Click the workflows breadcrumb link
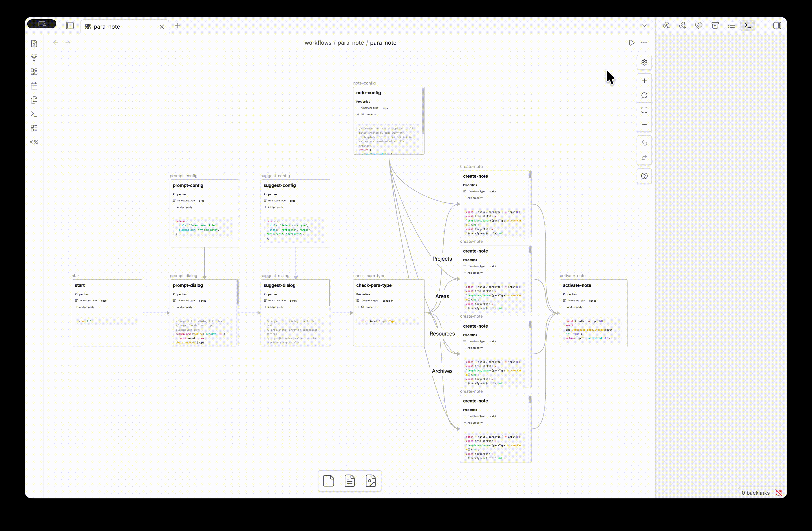The width and height of the screenshot is (812, 531). pos(318,43)
